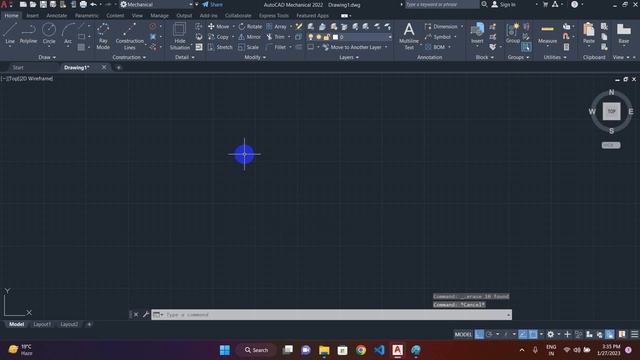This screenshot has width=640, height=360.
Task: Toggle object snap tracking in status bar
Action: point(523,334)
